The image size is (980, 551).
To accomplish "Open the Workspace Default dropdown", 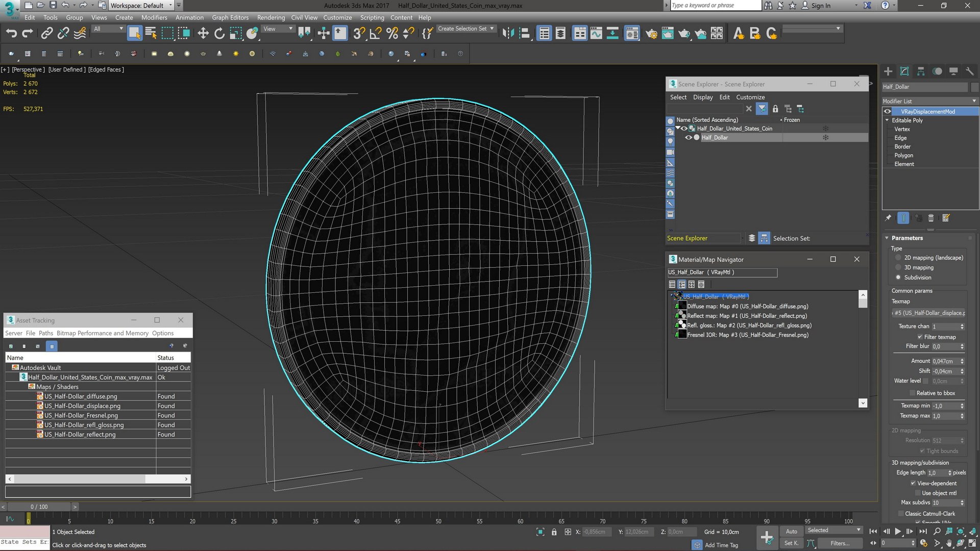I will coord(141,6).
